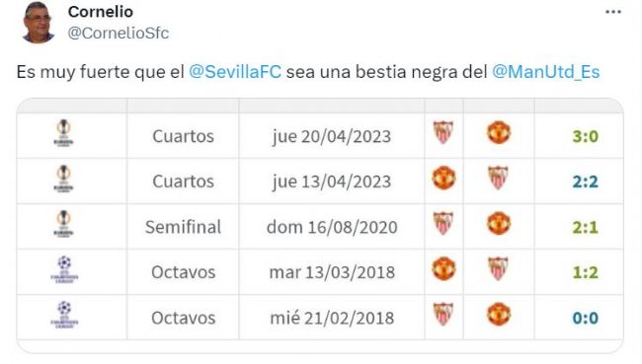Screen dimensions: 642x364
Task: Click Europa League logo in Semifinal row
Action: (x=64, y=223)
